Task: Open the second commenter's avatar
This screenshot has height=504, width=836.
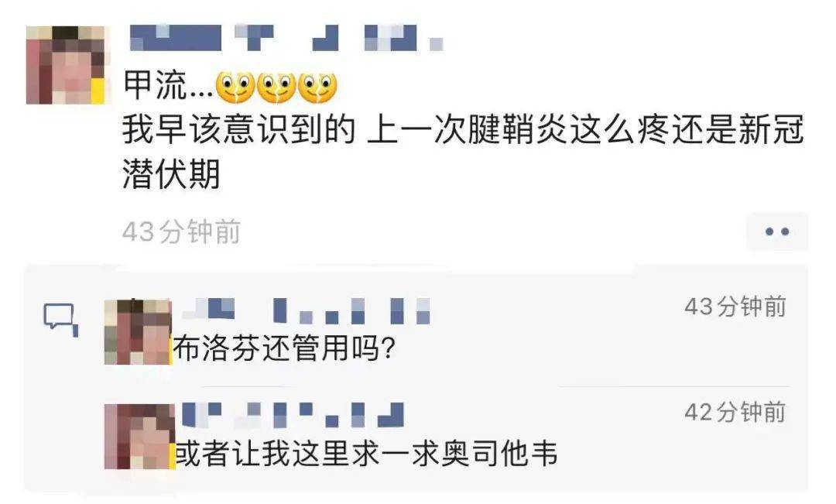Action: (x=139, y=437)
